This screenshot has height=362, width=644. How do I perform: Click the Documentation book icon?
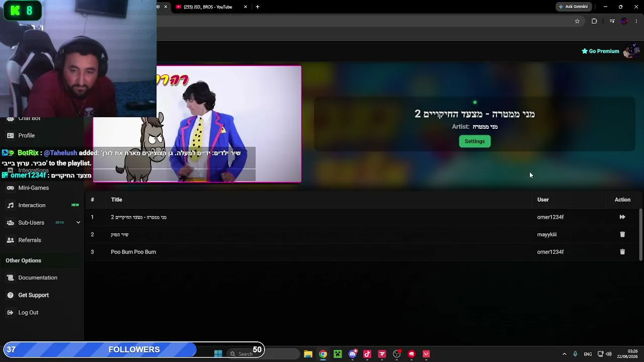10,278
